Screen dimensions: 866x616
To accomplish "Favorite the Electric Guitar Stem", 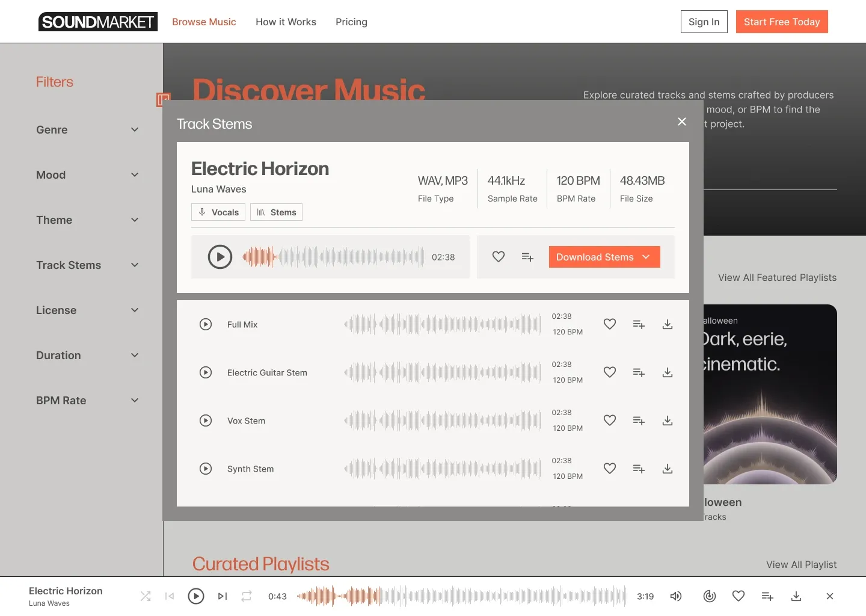I will pos(610,372).
